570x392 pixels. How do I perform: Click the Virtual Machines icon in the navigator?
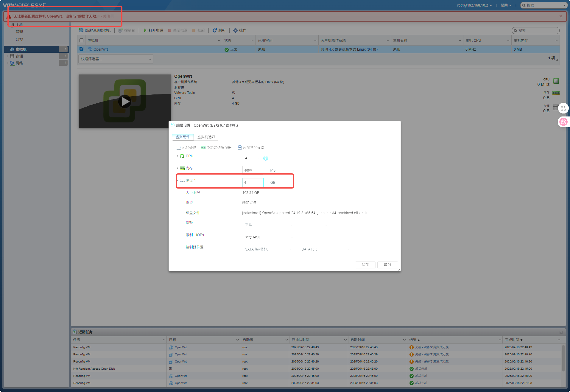coord(12,49)
